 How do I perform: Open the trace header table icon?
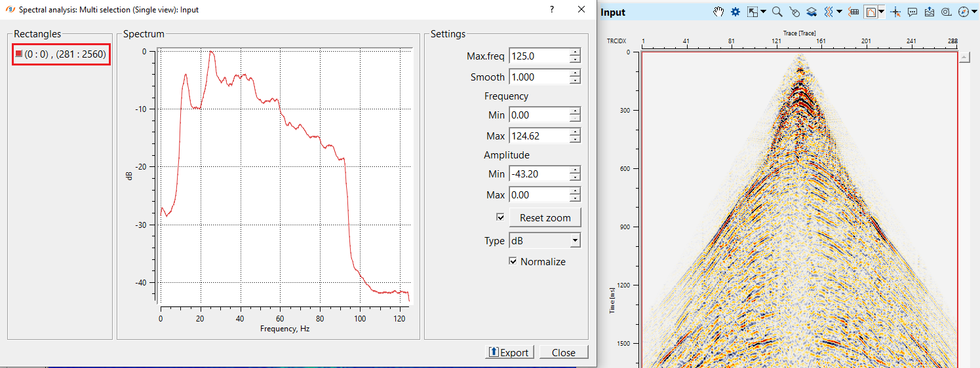853,12
